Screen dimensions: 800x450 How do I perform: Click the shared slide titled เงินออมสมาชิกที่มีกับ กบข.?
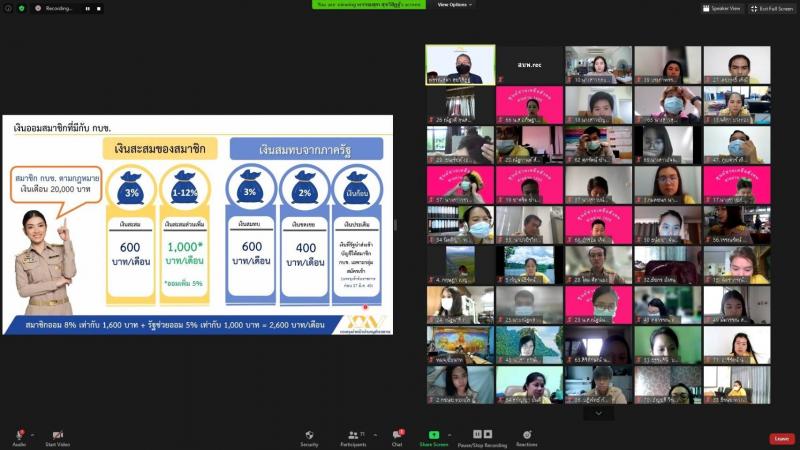[x=198, y=224]
